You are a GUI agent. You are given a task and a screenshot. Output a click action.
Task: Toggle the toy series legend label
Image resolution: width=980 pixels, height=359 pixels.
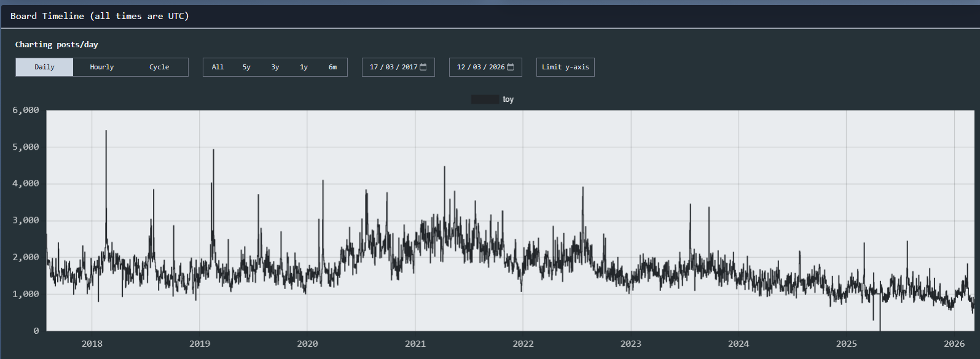tap(508, 99)
